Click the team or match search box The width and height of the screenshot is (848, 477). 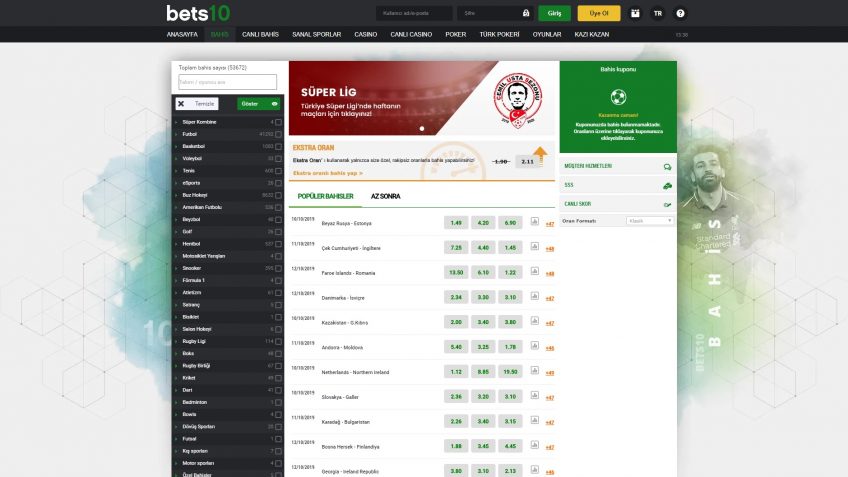click(x=228, y=82)
